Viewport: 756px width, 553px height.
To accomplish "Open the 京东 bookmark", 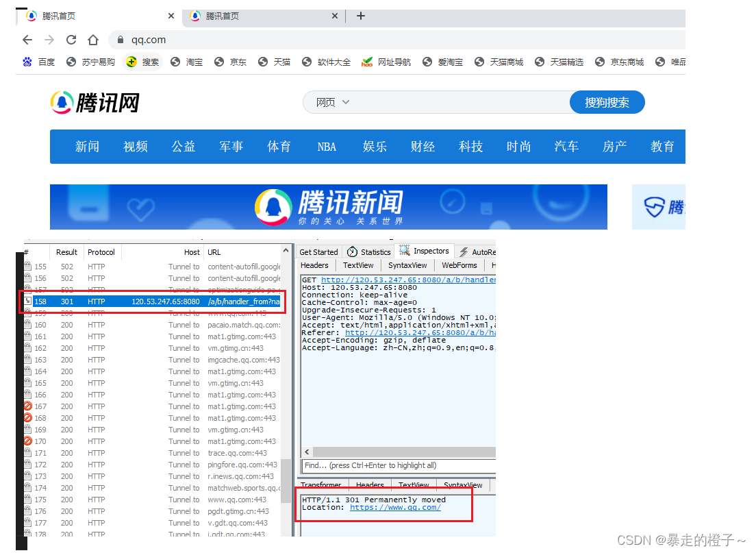I will [231, 62].
